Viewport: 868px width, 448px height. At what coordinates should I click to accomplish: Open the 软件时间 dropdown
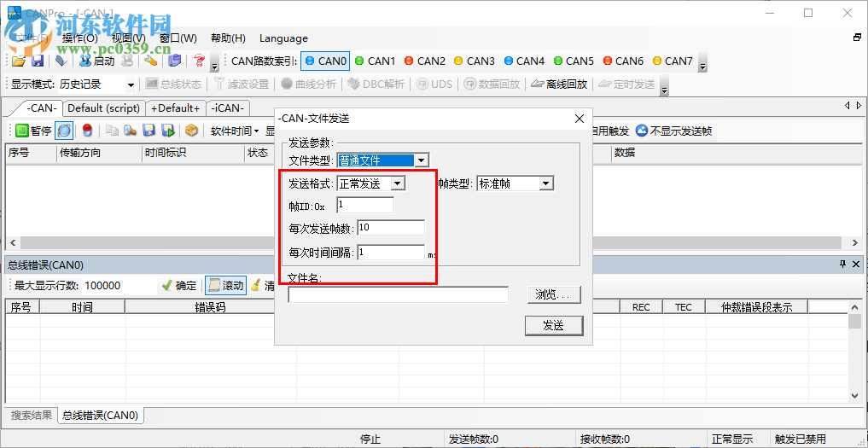click(235, 131)
